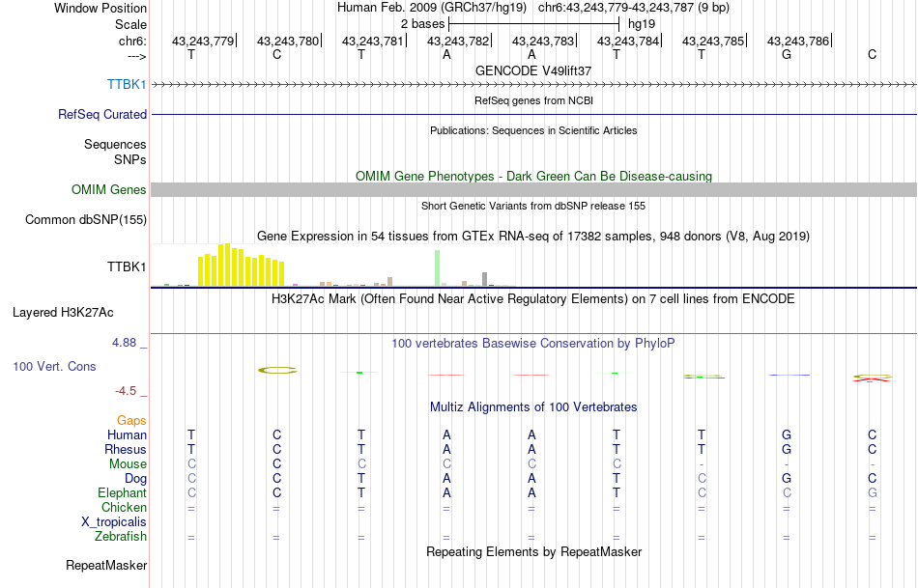Click the RepeatMasker track label

(106, 565)
